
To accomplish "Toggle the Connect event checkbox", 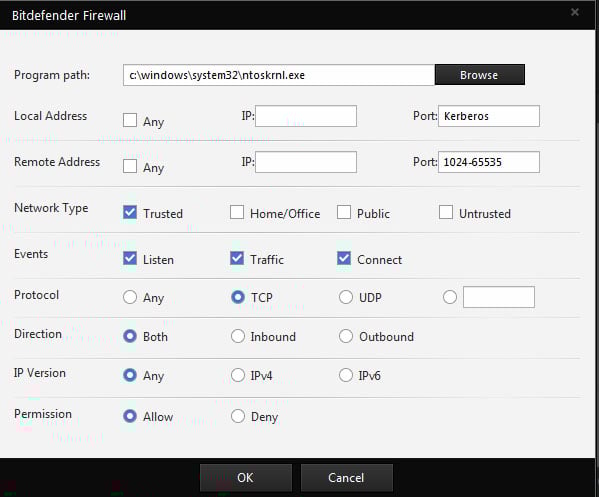I will click(x=344, y=258).
